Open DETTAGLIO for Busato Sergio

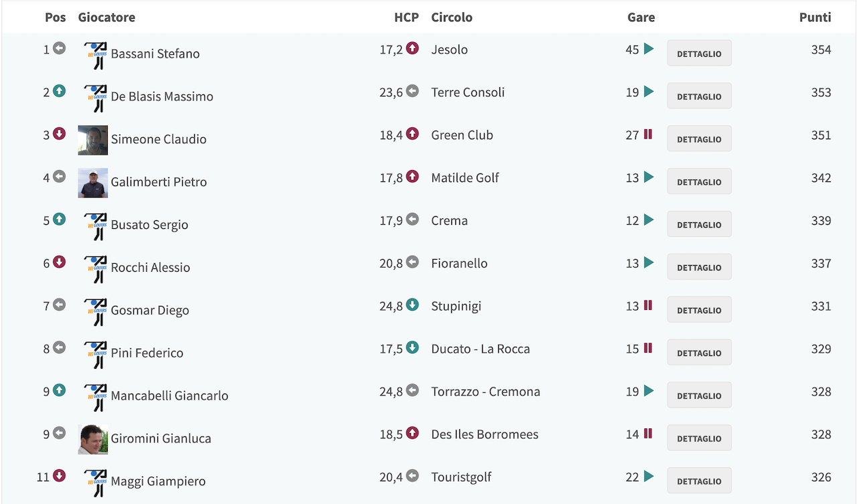click(x=699, y=224)
